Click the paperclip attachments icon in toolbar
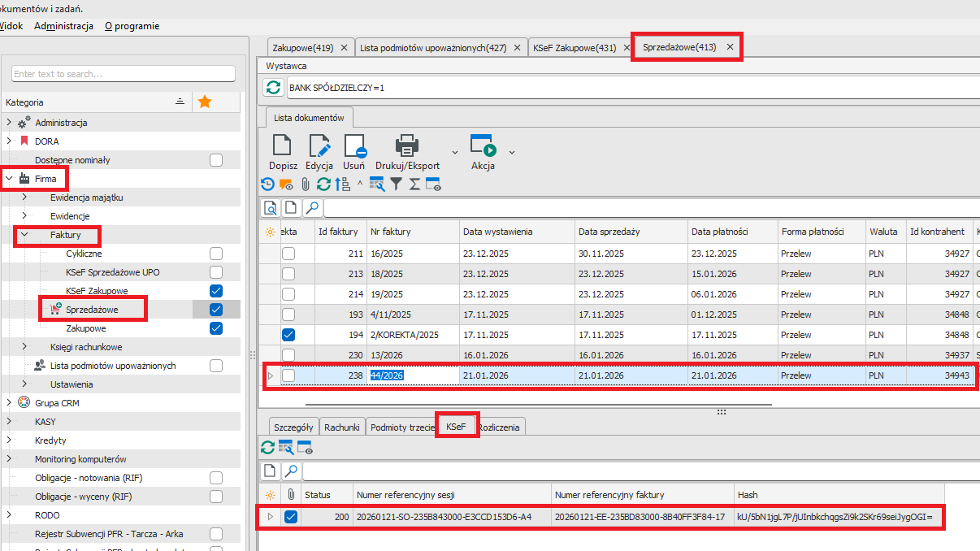This screenshot has width=980, height=551. coord(306,184)
